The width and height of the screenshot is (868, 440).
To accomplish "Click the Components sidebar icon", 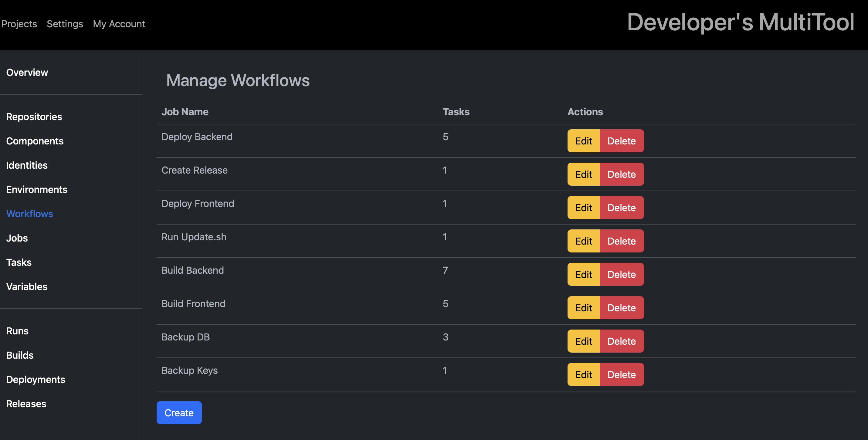I will [x=35, y=141].
